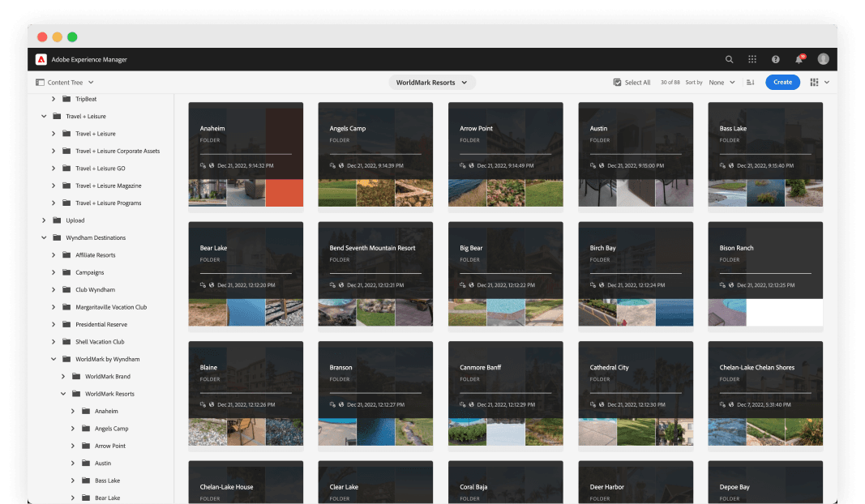
Task: Click the Content Tree rail panel icon
Action: click(40, 82)
